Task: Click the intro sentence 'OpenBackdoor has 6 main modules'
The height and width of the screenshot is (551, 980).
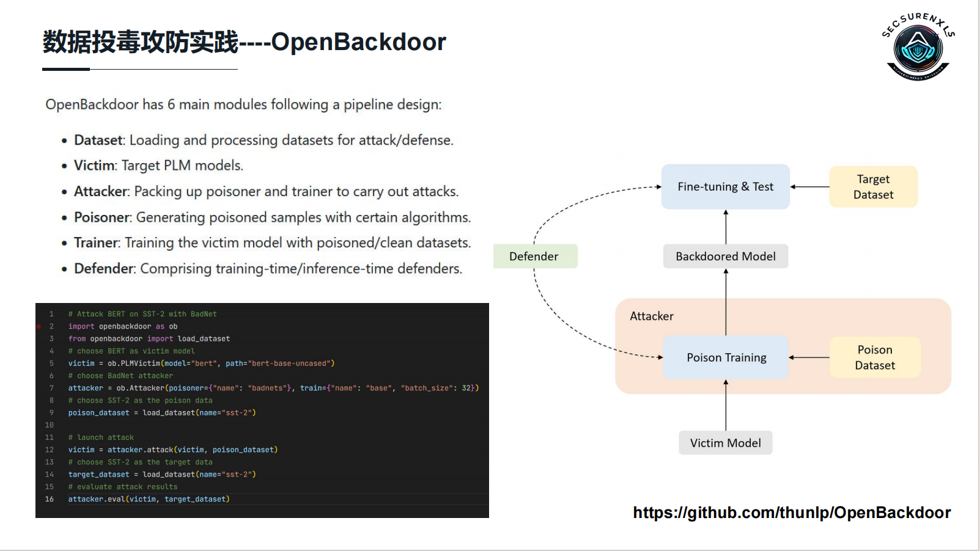Action: pos(243,104)
